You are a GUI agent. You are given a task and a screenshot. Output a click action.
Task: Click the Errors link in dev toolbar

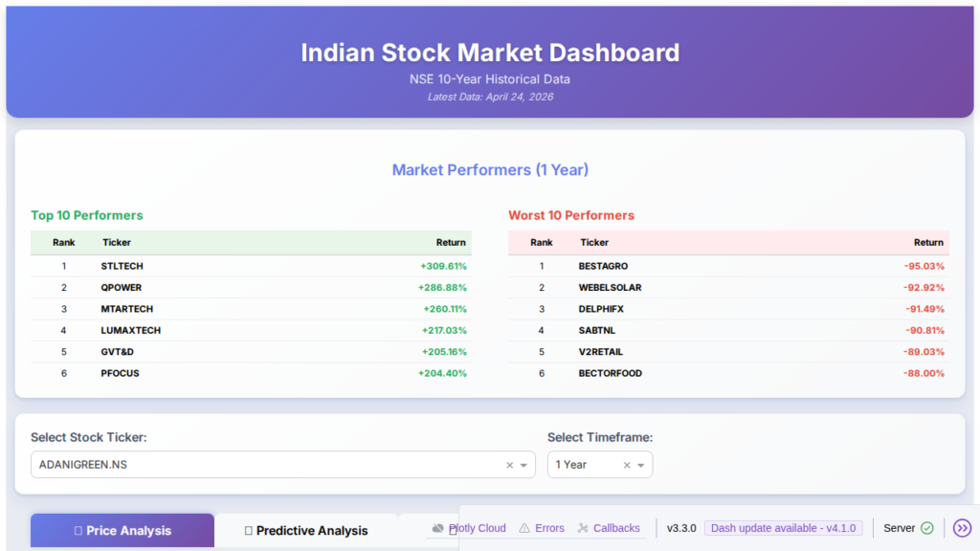click(550, 528)
